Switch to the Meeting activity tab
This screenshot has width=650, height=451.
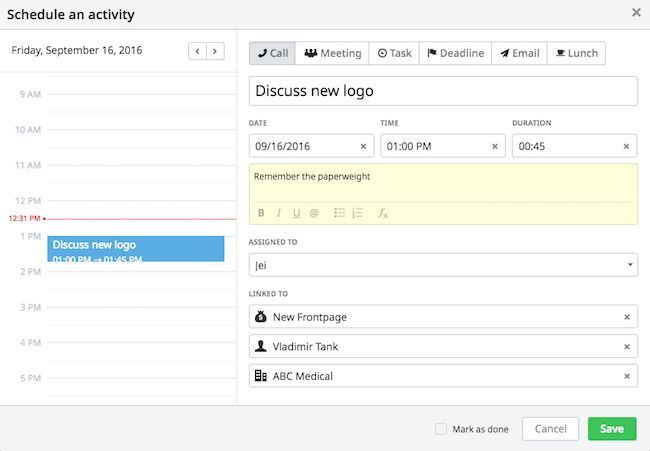click(x=332, y=53)
